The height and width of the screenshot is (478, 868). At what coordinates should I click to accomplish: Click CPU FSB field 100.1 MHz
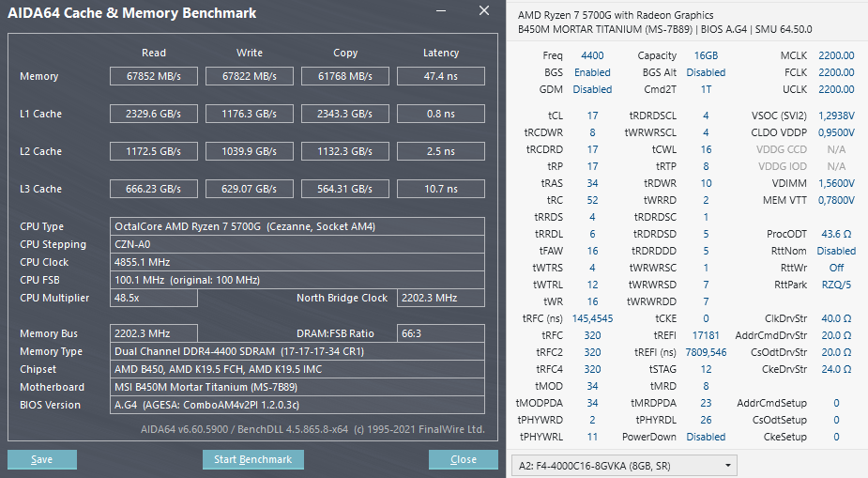point(297,280)
